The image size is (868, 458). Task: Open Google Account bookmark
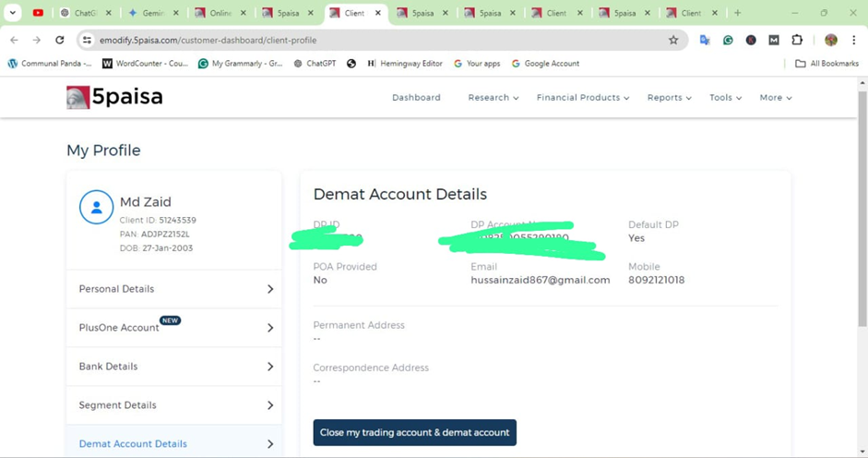[545, 64]
